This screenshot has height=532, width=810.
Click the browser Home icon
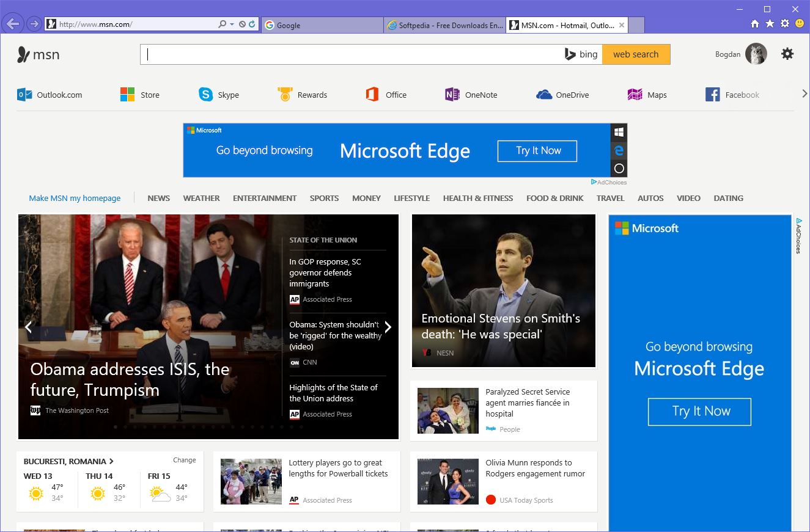click(x=755, y=23)
